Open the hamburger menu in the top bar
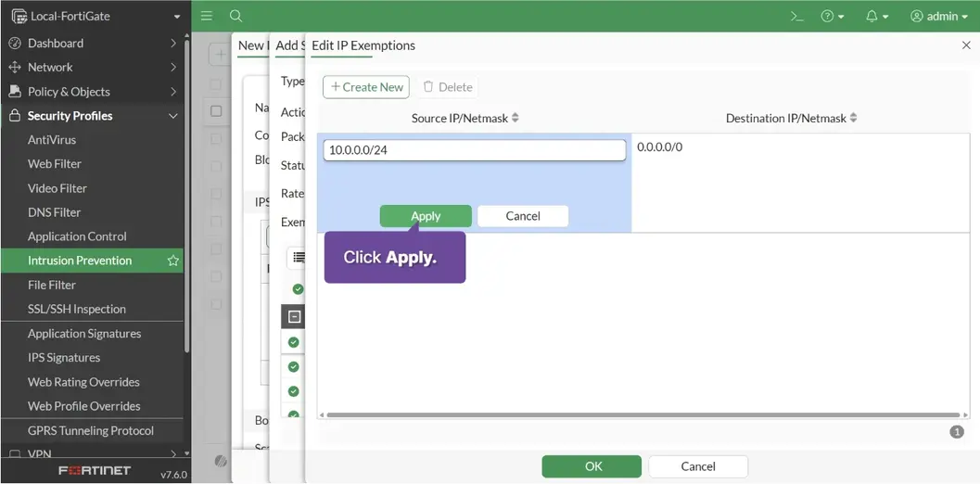Viewport: 980px width, 484px height. (x=207, y=17)
